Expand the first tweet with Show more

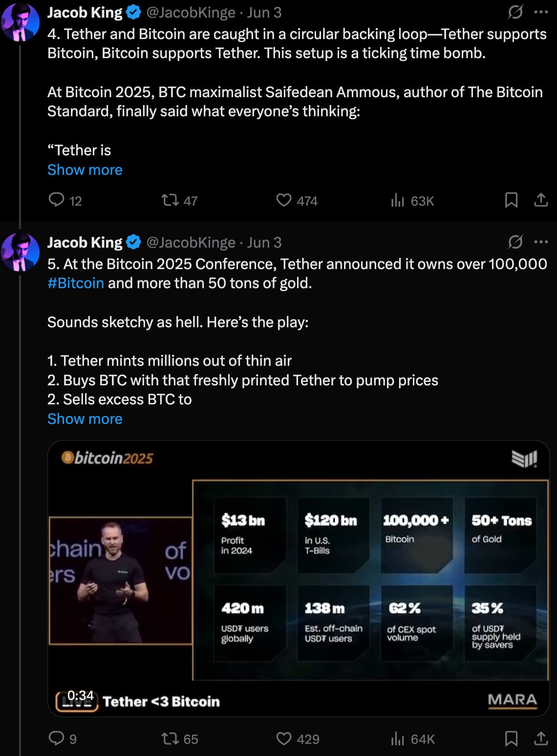(x=85, y=169)
